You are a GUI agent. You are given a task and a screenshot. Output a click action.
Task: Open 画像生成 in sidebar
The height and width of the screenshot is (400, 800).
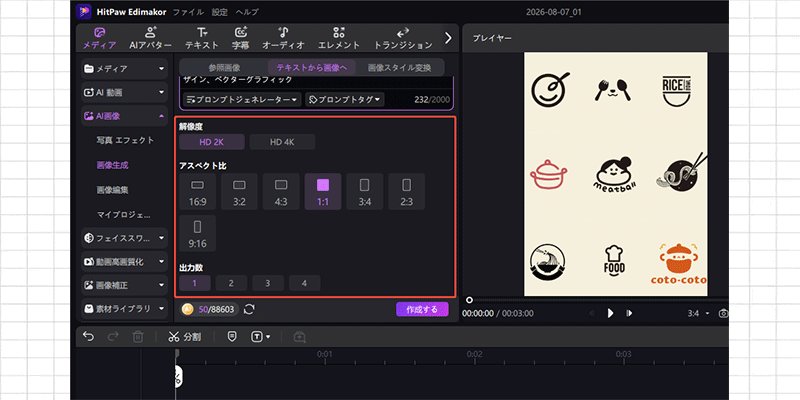tap(112, 165)
